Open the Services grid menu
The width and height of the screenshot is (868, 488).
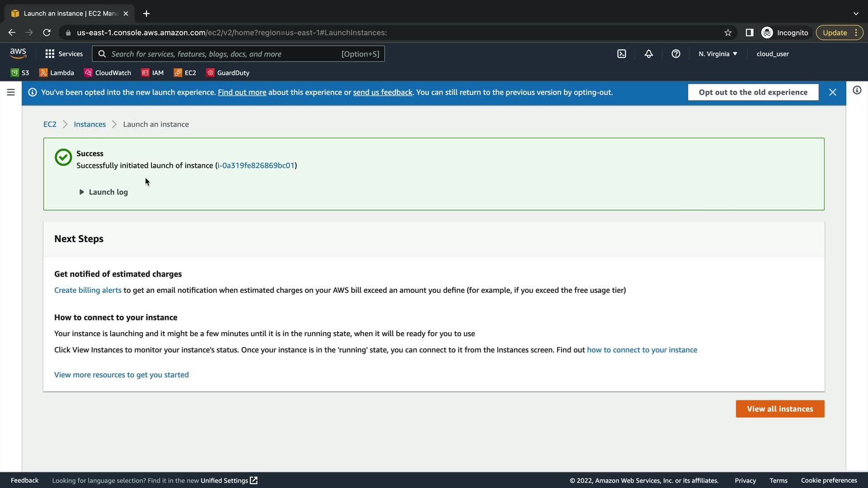(x=64, y=54)
